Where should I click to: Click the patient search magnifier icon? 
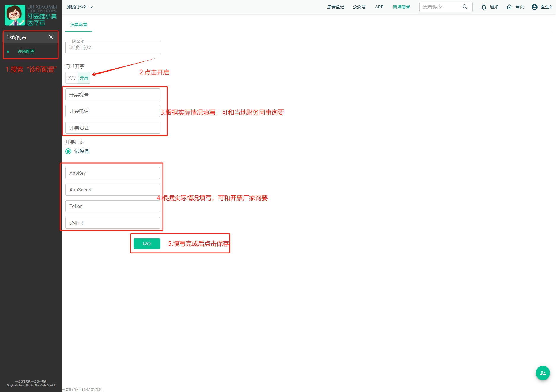click(x=465, y=7)
